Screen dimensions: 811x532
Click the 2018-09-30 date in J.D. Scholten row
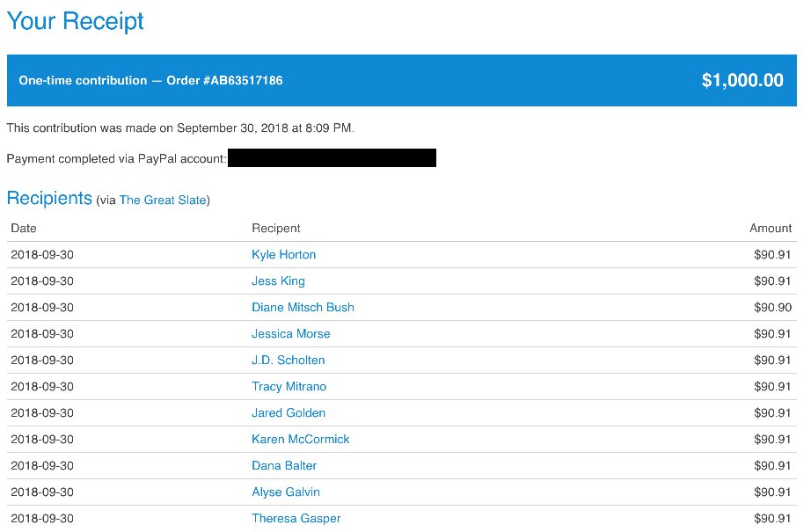[42, 360]
